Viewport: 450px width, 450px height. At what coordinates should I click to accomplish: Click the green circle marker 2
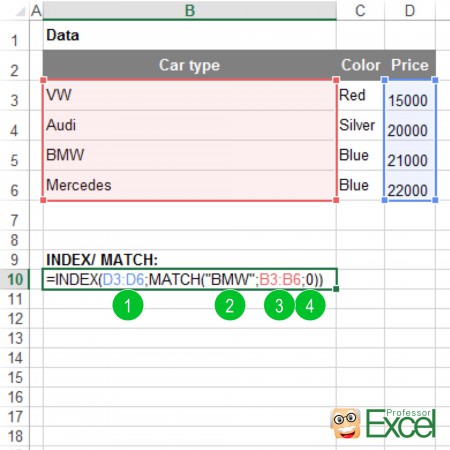pos(230,305)
